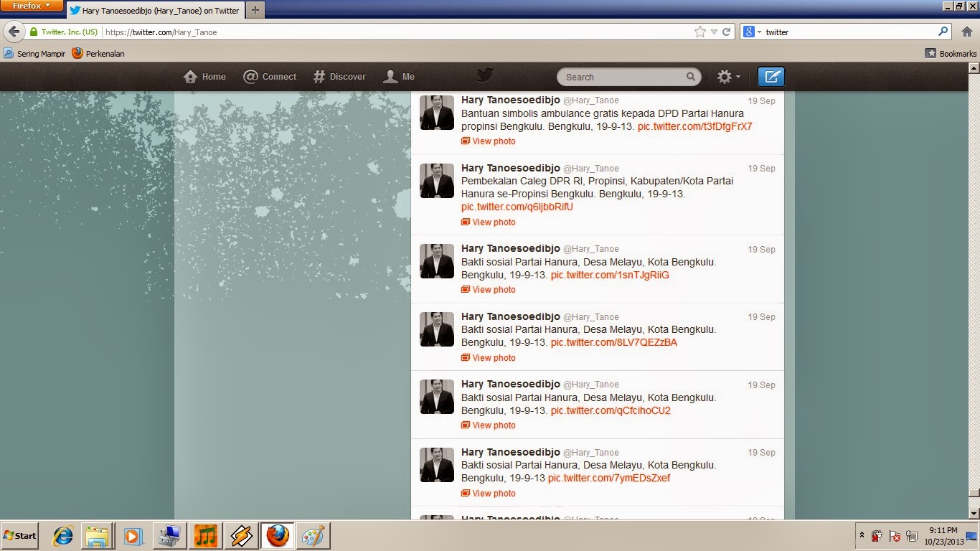Viewport: 980px width, 551px height.
Task: Open link pic.twitter.com/qCfcihoCU2
Action: click(x=611, y=410)
